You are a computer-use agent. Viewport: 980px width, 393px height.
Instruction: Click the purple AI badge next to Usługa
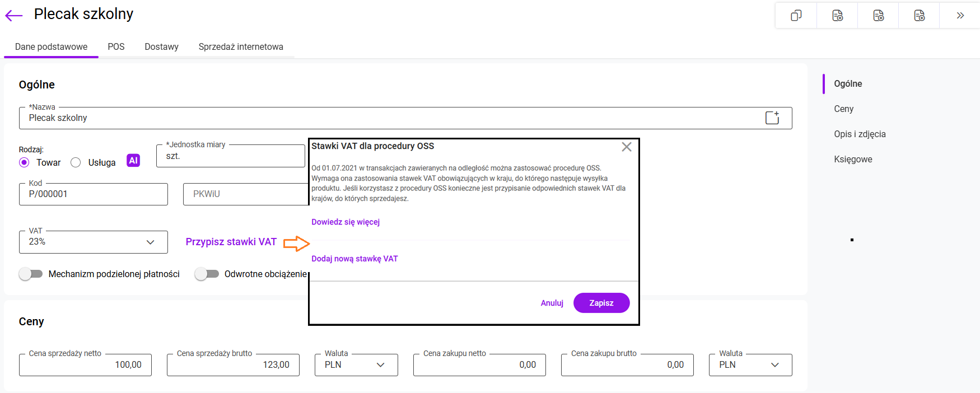(133, 161)
